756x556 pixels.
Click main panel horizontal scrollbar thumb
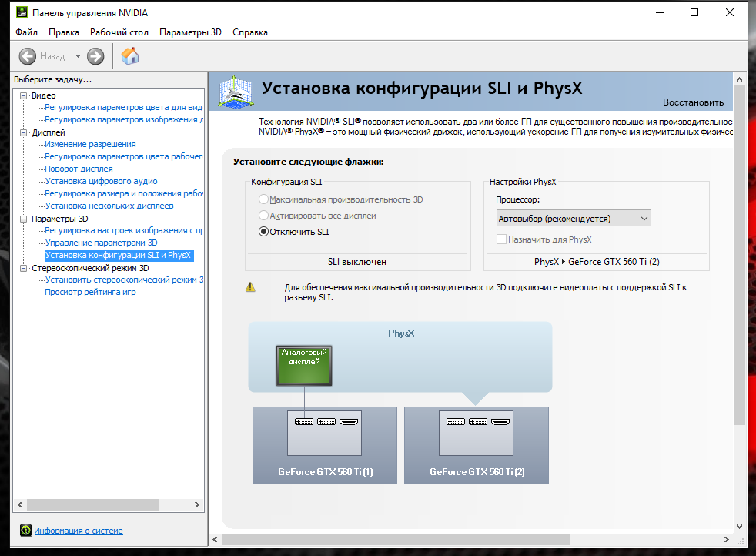[396, 539]
